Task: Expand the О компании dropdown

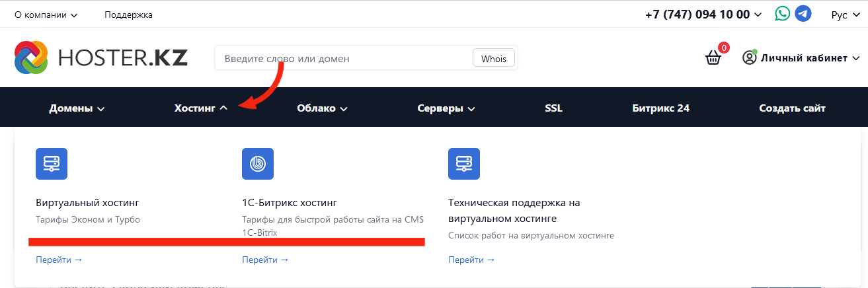Action: 46,15
